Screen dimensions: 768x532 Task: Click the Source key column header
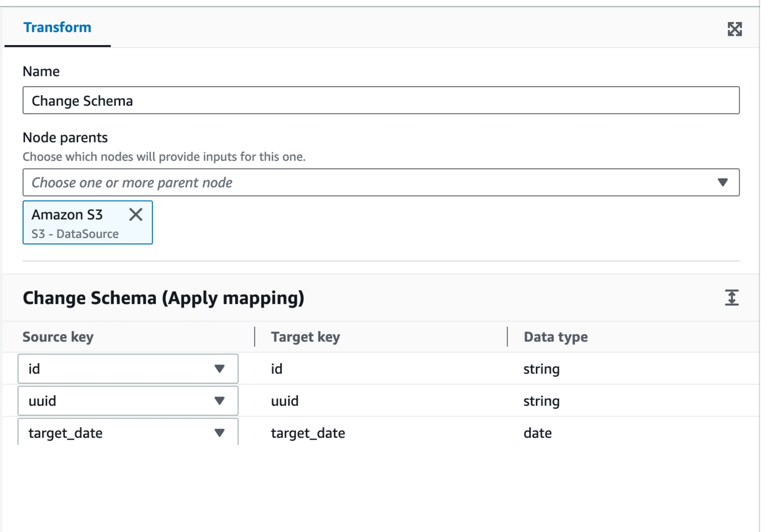[x=58, y=337]
